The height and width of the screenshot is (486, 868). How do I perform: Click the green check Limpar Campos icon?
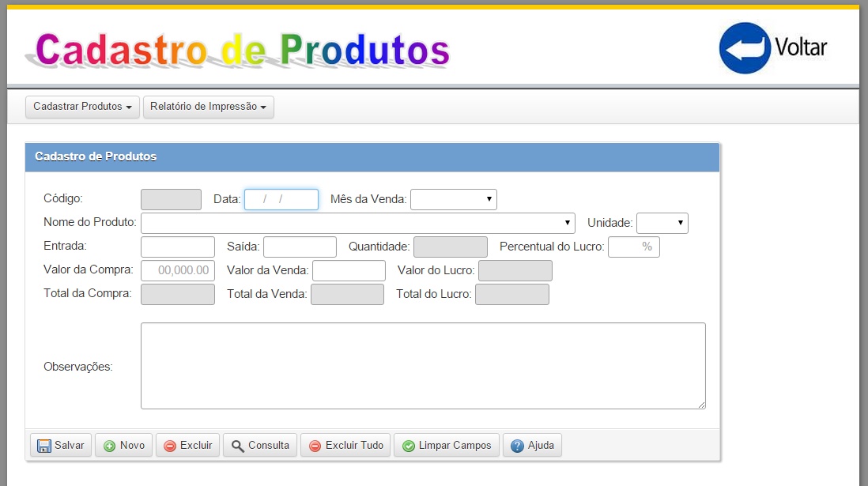pyautogui.click(x=409, y=446)
